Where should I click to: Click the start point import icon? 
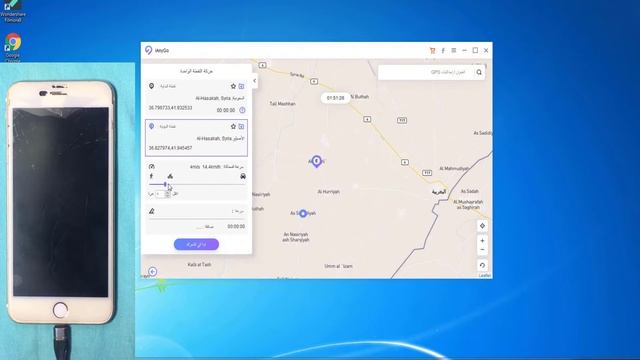[x=242, y=86]
